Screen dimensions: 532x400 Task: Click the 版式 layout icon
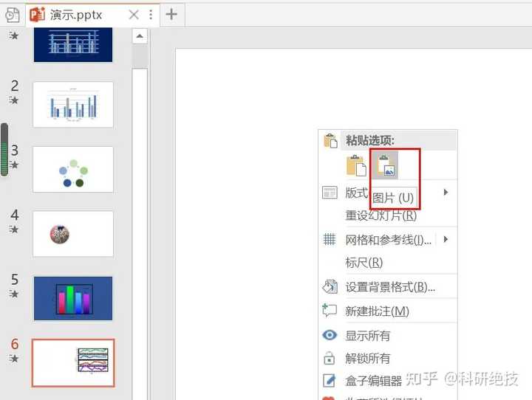click(330, 193)
